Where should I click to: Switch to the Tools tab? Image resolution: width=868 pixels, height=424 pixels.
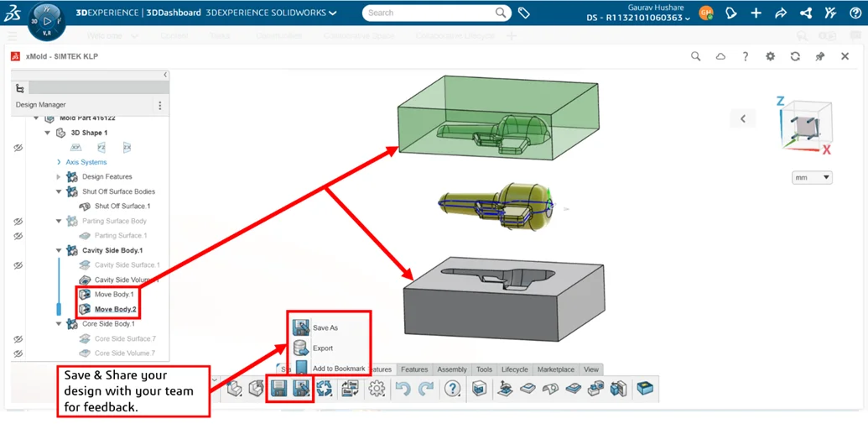484,369
